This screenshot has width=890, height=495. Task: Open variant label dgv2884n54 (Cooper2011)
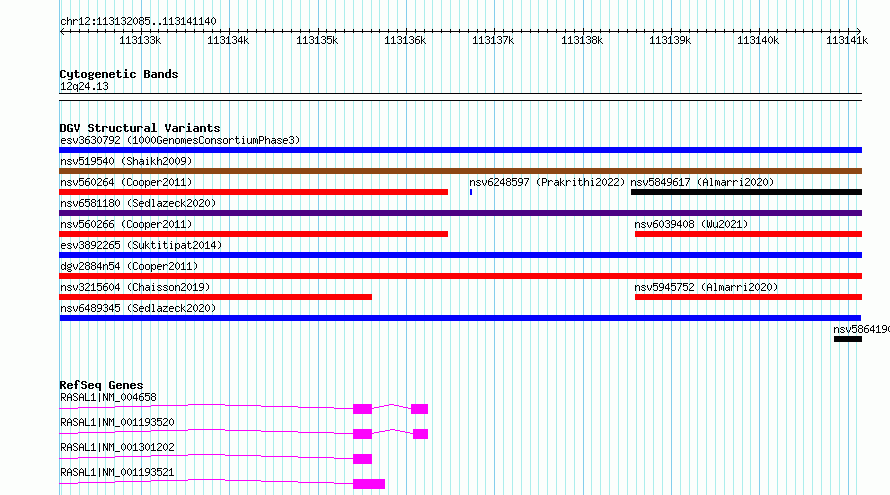coord(129,266)
